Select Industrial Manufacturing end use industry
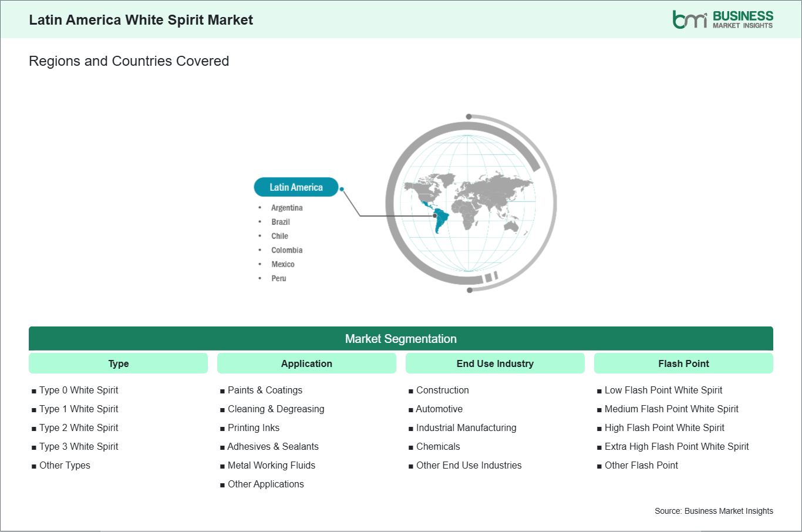This screenshot has width=802, height=532. tap(466, 427)
